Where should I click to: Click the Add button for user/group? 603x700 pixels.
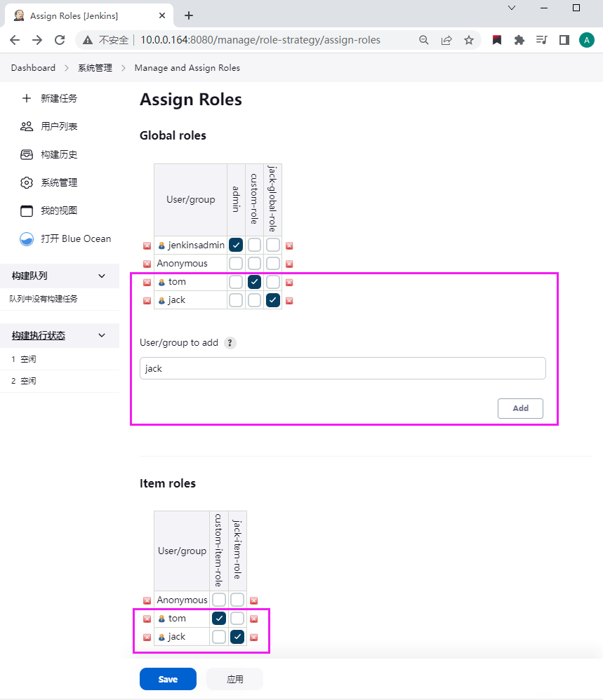(x=520, y=408)
